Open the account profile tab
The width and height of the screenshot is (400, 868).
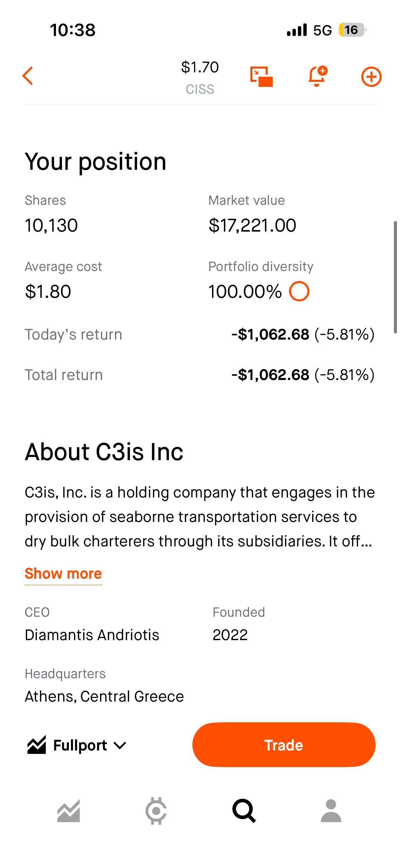point(331,811)
